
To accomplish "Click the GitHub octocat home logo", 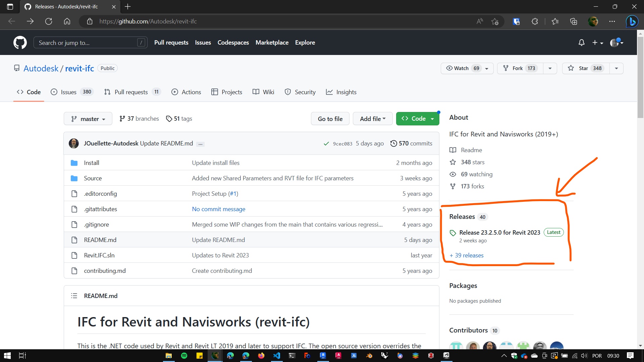I will [20, 43].
